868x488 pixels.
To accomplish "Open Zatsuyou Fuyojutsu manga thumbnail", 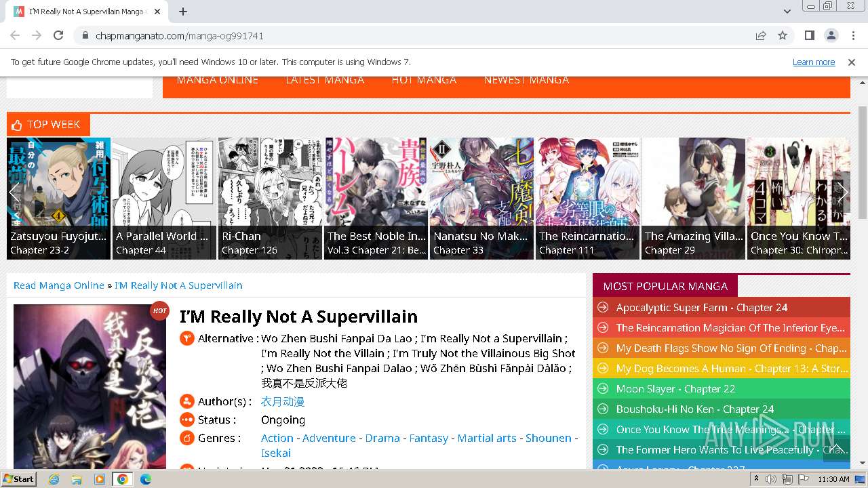I will (x=58, y=198).
